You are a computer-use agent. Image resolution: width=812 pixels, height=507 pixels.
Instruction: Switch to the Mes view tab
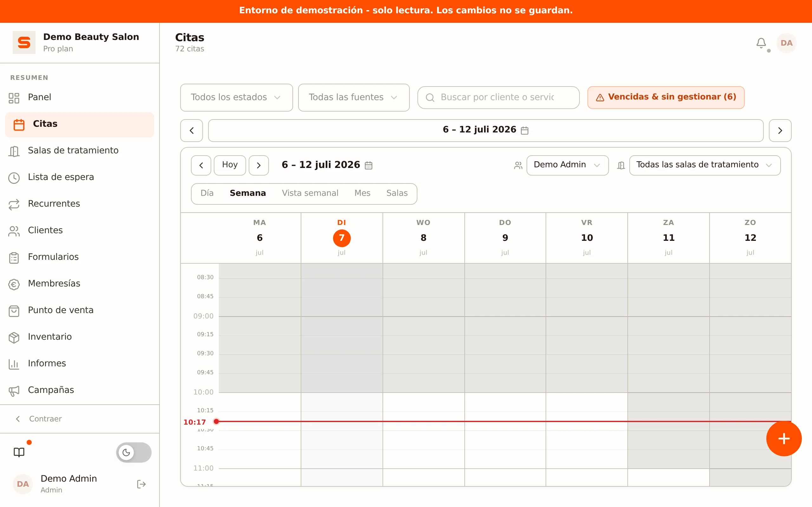[362, 193]
